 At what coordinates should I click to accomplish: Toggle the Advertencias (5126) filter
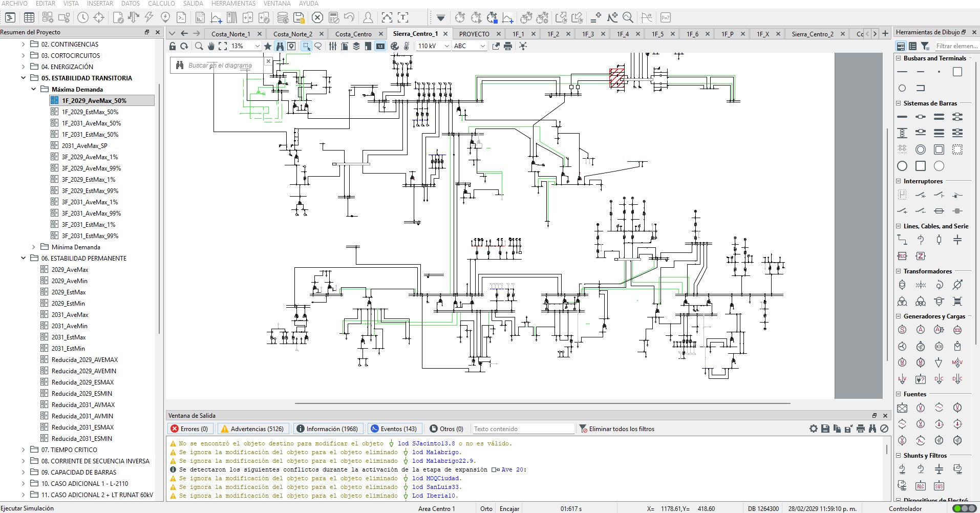pos(252,429)
